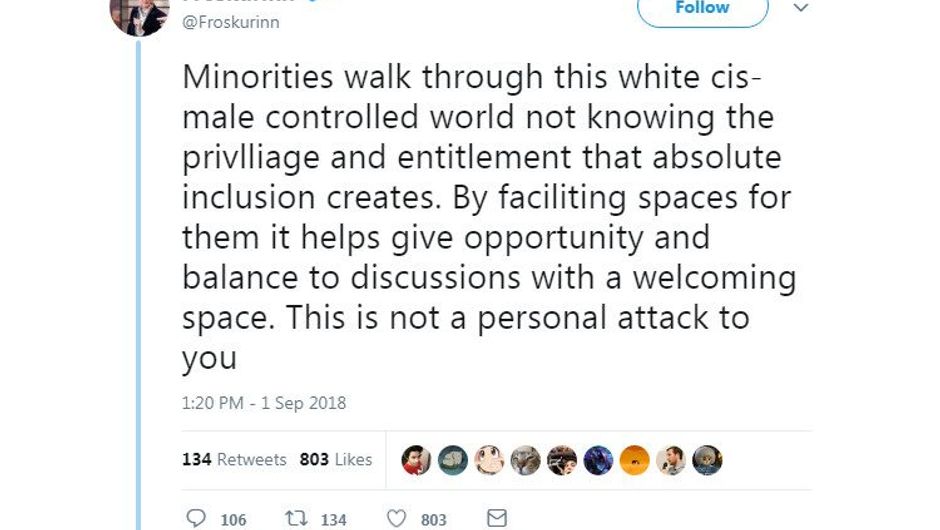This screenshot has height=530, width=940.
Task: Open the teal second liker avatar
Action: 452,460
